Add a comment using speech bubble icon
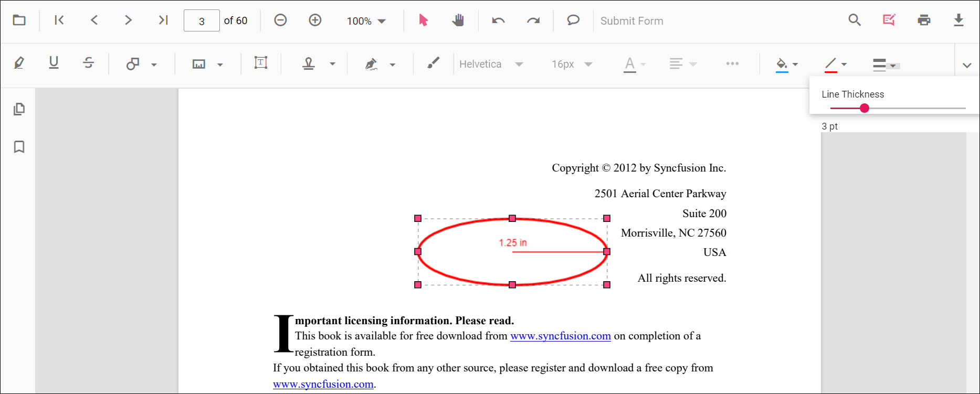Viewport: 980px width, 394px height. point(573,20)
